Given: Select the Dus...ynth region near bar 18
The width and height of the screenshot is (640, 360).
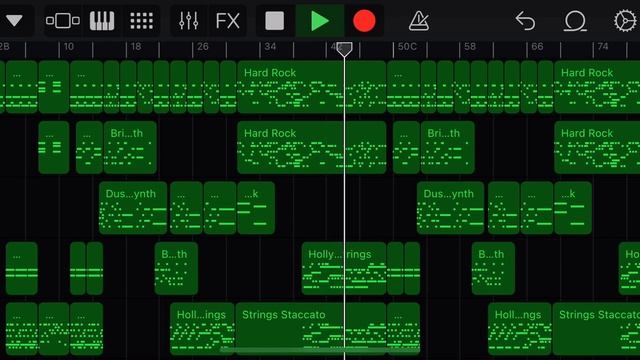Looking at the screenshot, I should pyautogui.click(x=133, y=208).
